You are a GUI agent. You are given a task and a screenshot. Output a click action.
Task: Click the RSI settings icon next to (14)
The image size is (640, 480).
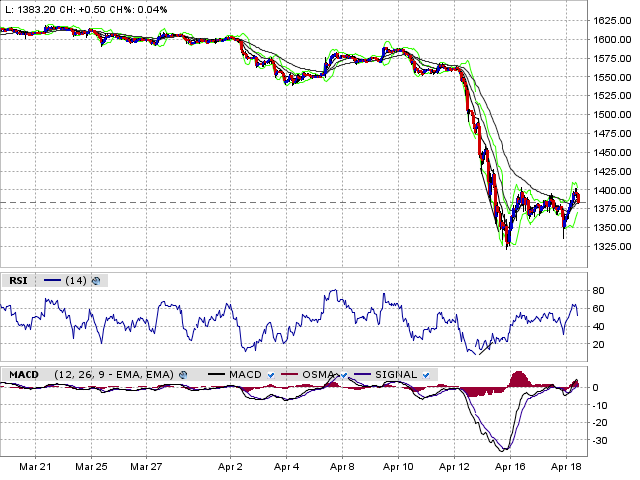[x=96, y=281]
